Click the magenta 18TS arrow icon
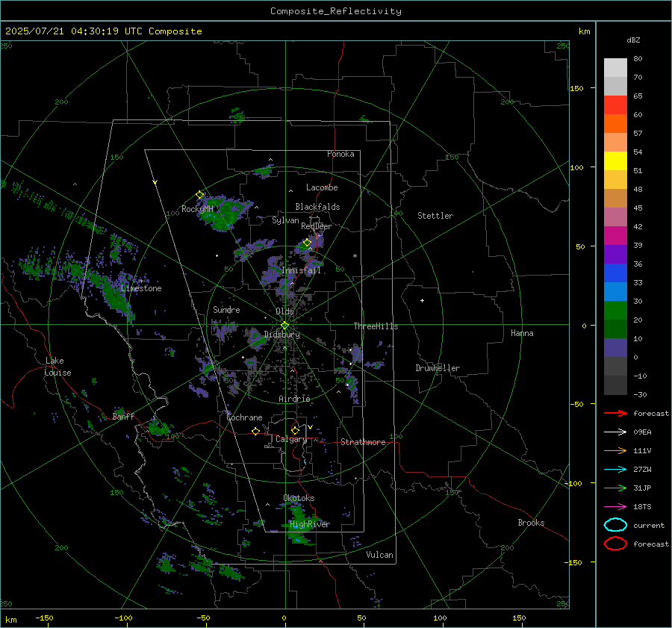Image resolution: width=672 pixels, height=628 pixels. tap(615, 507)
